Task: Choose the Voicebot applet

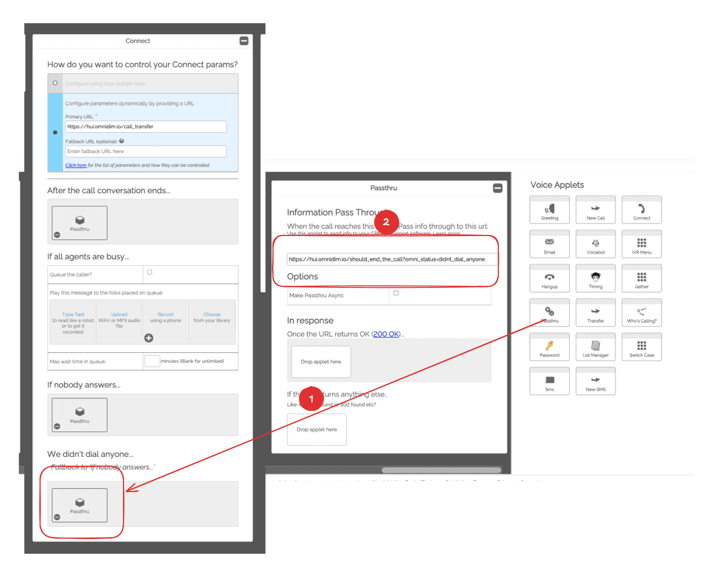Action: 595,244
